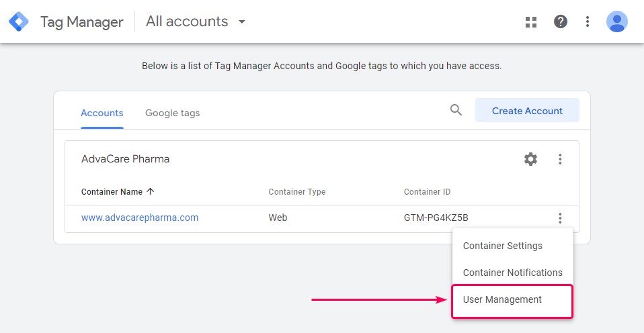
Task: Click the AdvaCare Pharma account name
Action: click(125, 159)
